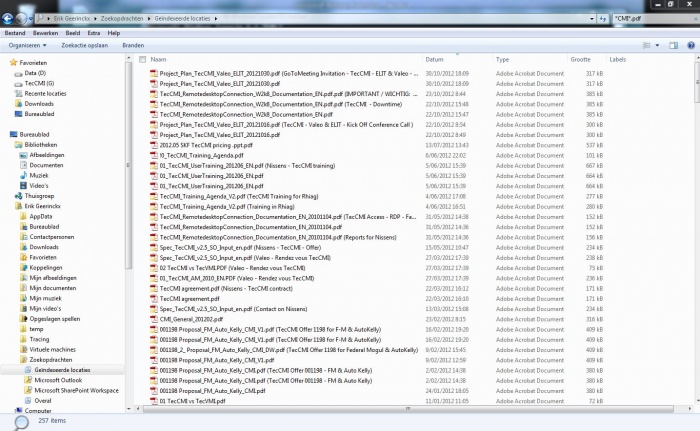
Task: Toggle the preview pane icon
Action: click(x=673, y=45)
